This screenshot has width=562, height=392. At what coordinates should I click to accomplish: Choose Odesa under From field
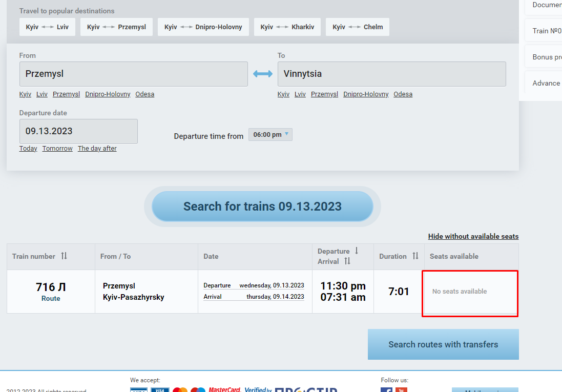click(145, 94)
